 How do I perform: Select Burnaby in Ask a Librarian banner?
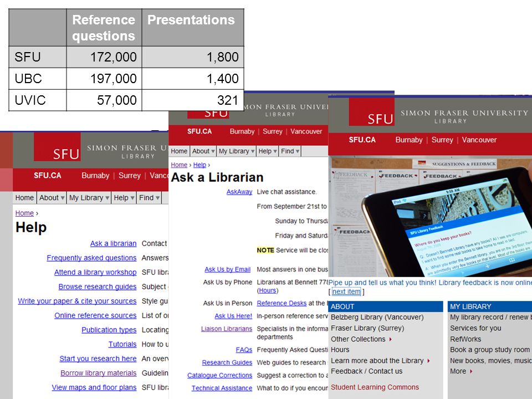[x=242, y=131]
